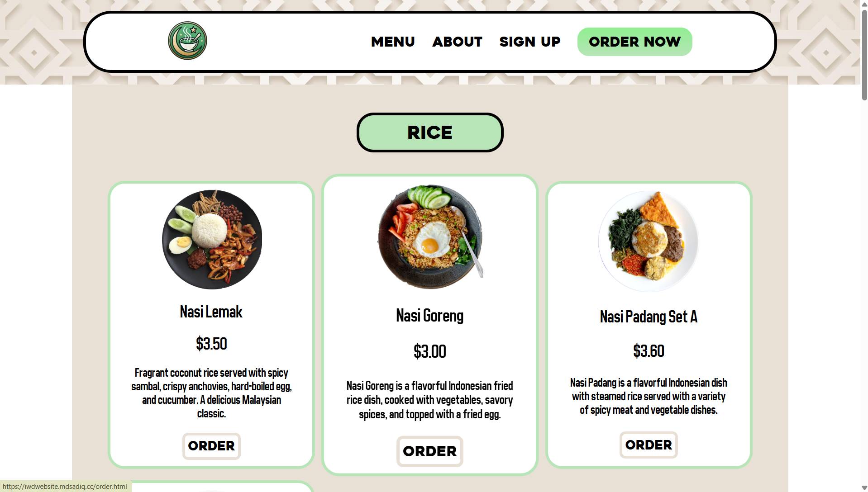Order the Nasi Lemak
Image resolution: width=868 pixels, height=492 pixels.
tap(211, 446)
